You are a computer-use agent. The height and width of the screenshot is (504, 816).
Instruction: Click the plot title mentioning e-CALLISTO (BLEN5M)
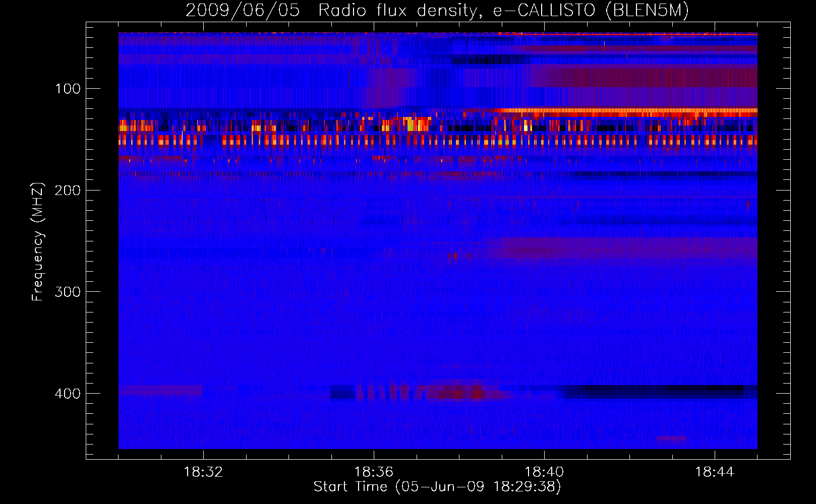click(437, 10)
